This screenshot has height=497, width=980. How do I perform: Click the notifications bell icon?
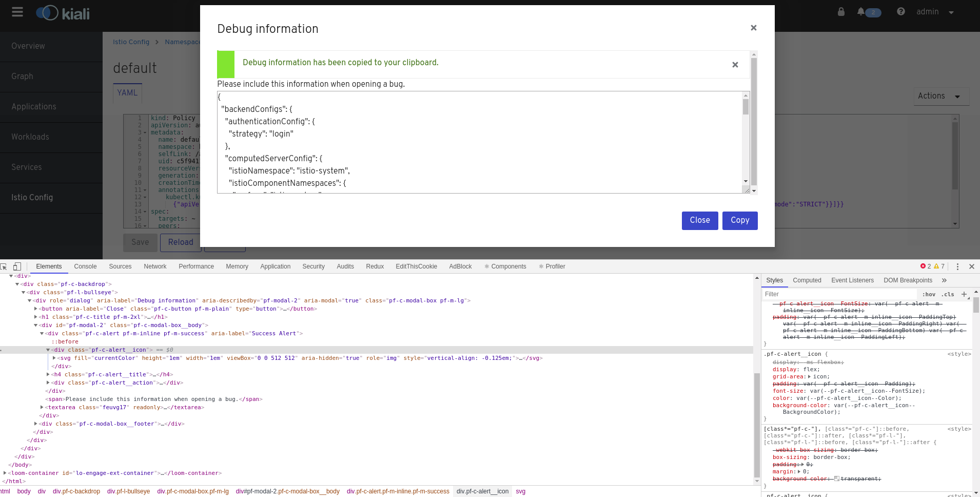coord(860,11)
